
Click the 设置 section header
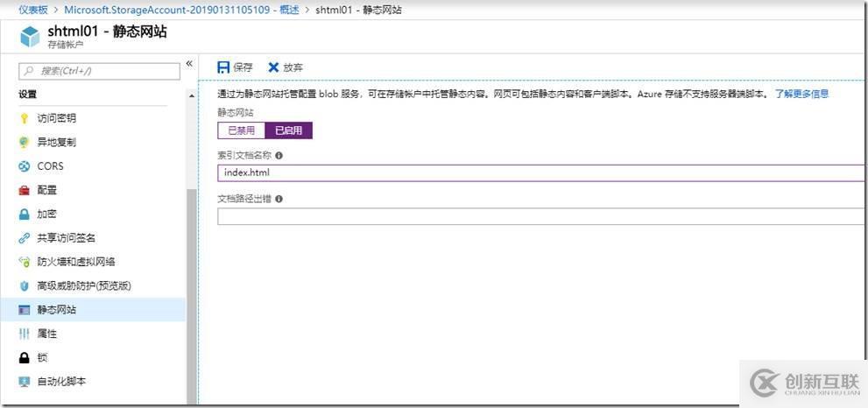(28, 95)
